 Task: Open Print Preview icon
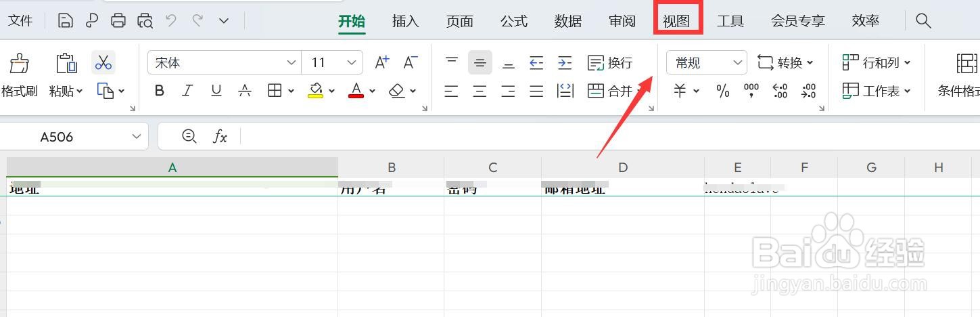point(145,21)
